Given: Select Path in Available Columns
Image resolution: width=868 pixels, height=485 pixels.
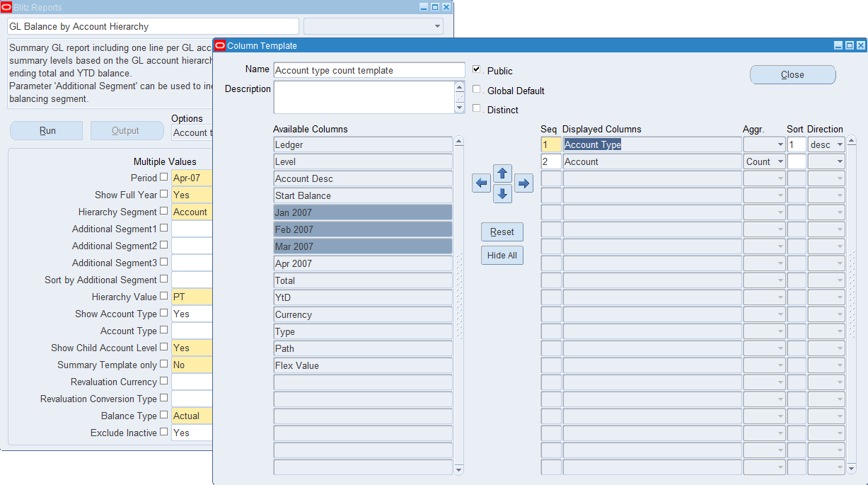Looking at the screenshot, I should 363,348.
